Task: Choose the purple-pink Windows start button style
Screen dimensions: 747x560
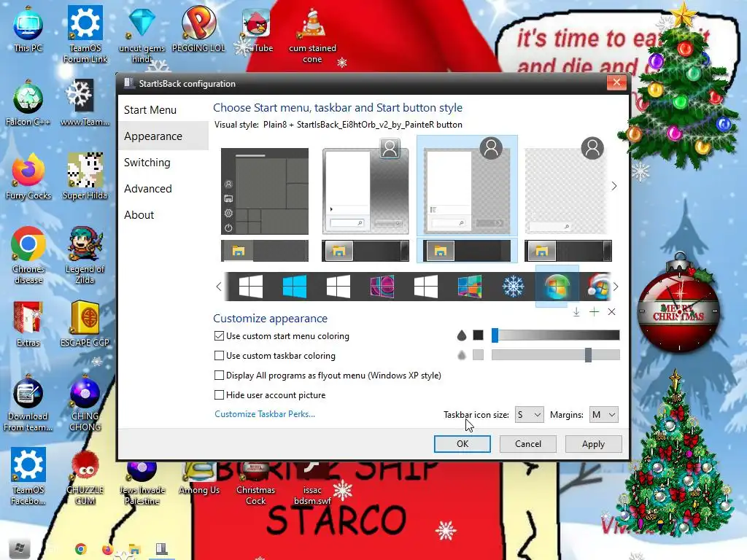Action: [x=382, y=287]
